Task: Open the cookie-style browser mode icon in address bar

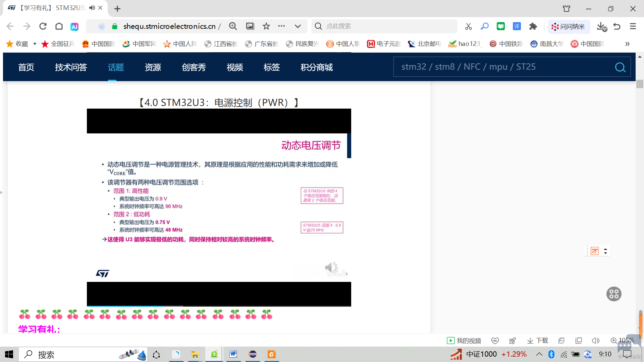Action: coord(102,26)
